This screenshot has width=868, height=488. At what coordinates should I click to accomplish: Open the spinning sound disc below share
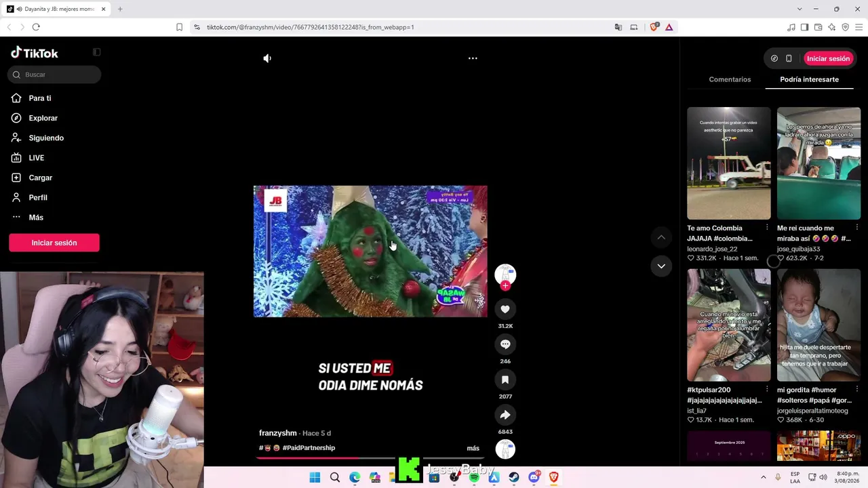505,449
